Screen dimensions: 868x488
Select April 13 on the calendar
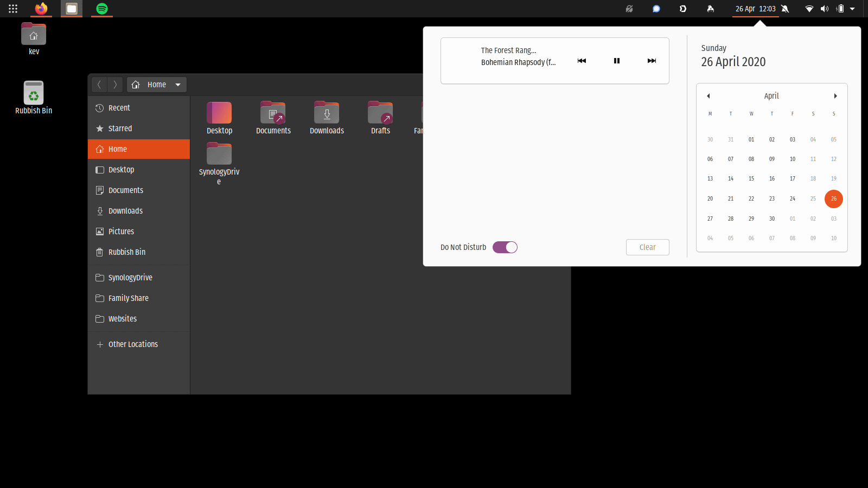pos(710,178)
